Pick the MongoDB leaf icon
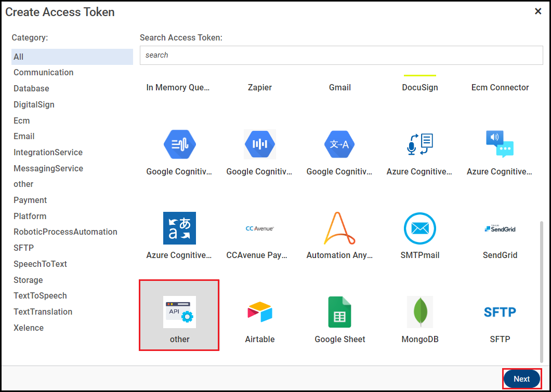 pyautogui.click(x=420, y=312)
